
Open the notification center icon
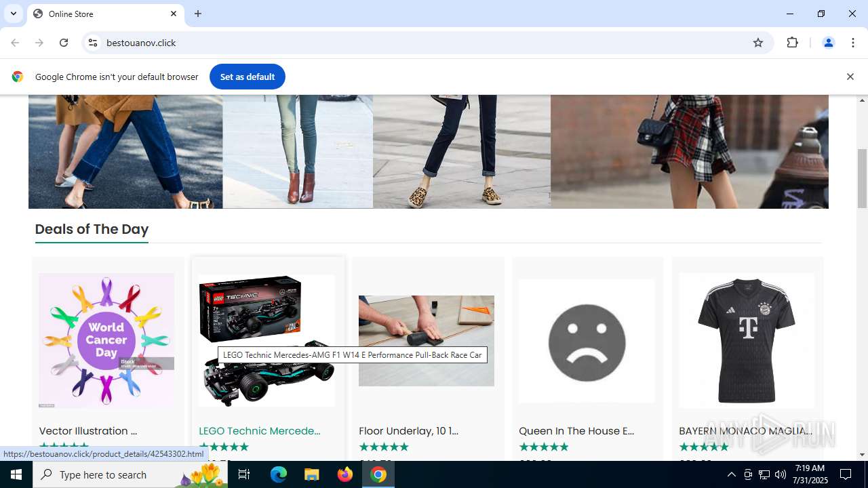pos(846,474)
